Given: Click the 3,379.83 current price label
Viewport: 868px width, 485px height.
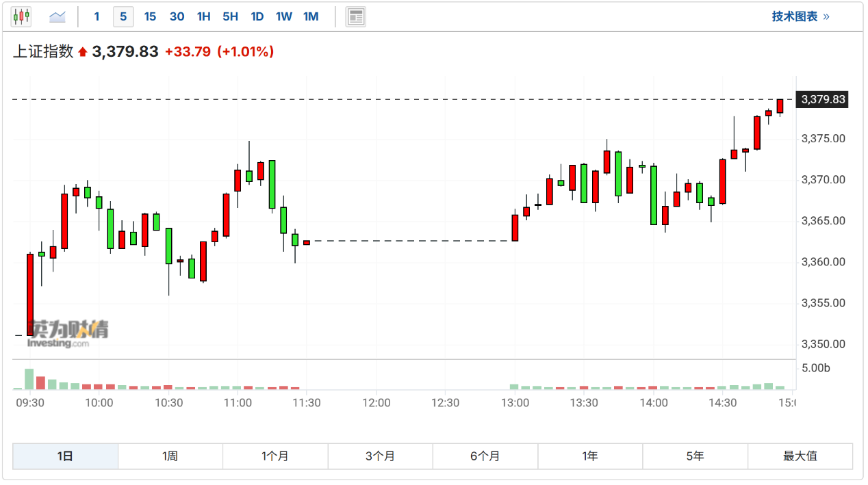Looking at the screenshot, I should click(125, 51).
